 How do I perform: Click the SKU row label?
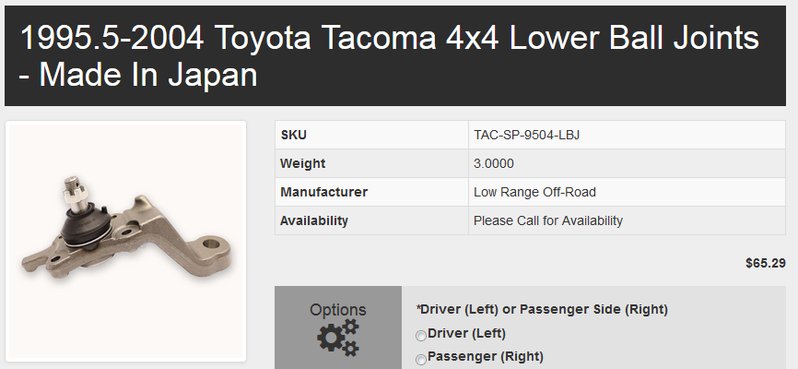(x=293, y=135)
